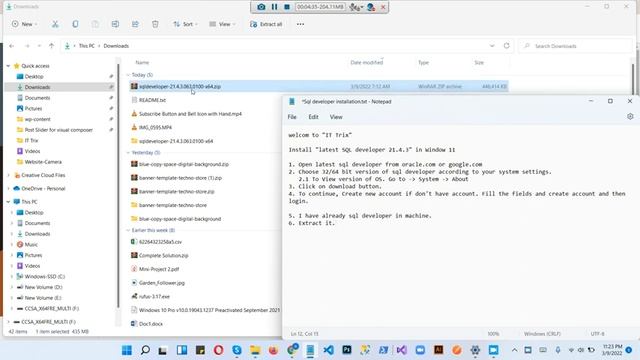Click the Cut scissors icon in Explorer toolbar

pyautogui.click(x=55, y=24)
